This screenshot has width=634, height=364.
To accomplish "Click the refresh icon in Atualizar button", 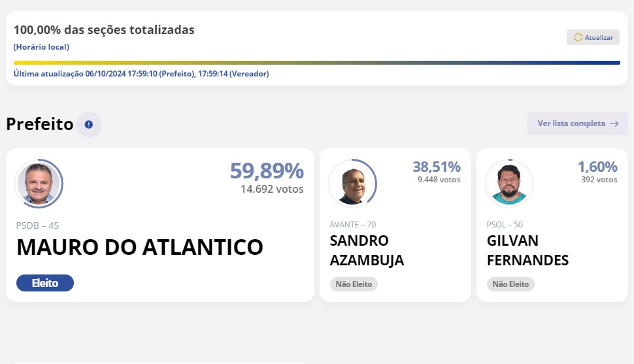I will 578,37.
